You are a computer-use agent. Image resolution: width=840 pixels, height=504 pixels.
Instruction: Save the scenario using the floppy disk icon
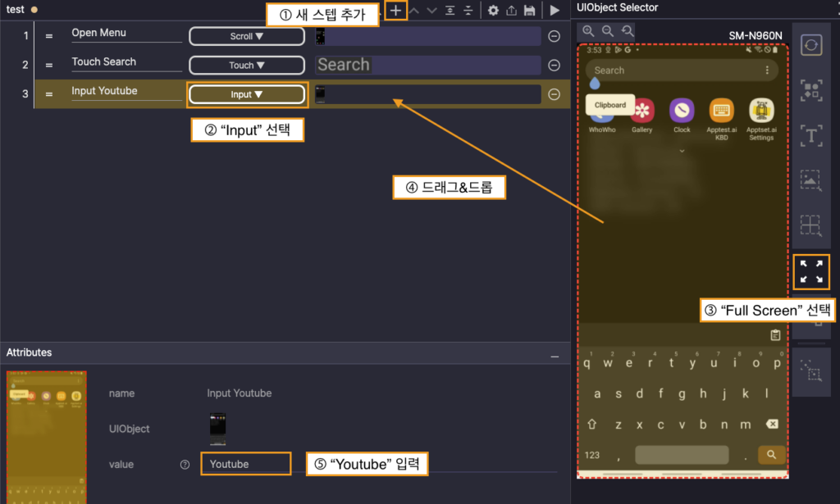(x=530, y=11)
